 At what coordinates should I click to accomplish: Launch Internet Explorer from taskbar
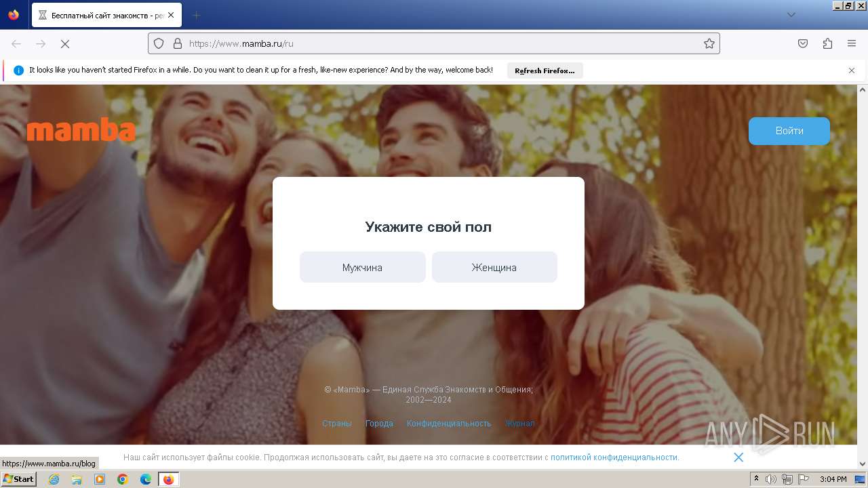point(54,479)
